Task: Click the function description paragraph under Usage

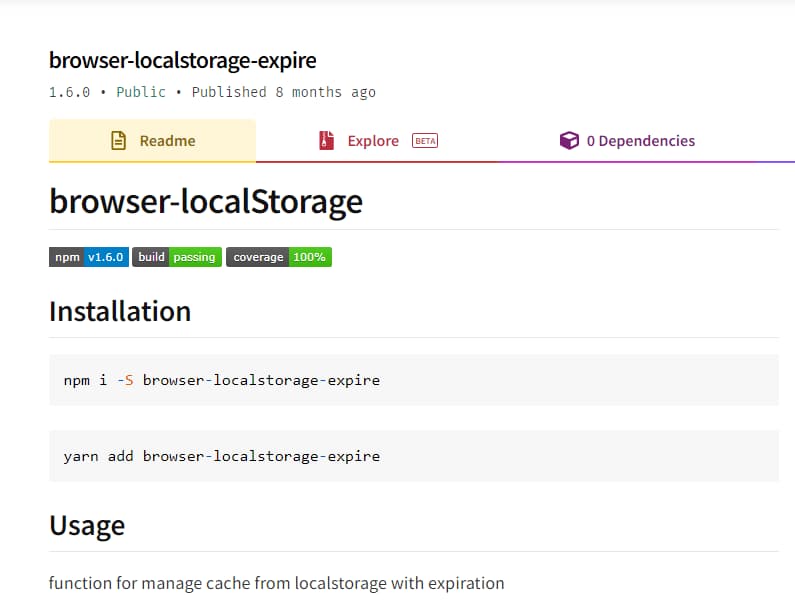Action: (277, 583)
